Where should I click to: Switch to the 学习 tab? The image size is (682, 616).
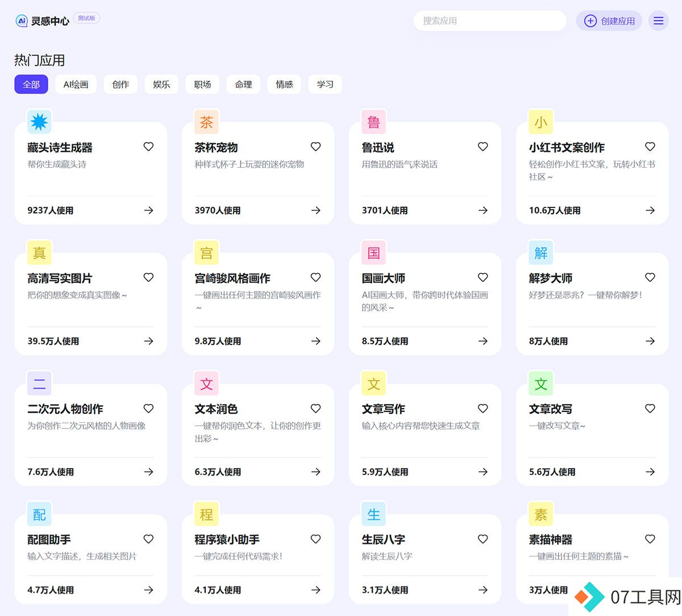tap(325, 84)
